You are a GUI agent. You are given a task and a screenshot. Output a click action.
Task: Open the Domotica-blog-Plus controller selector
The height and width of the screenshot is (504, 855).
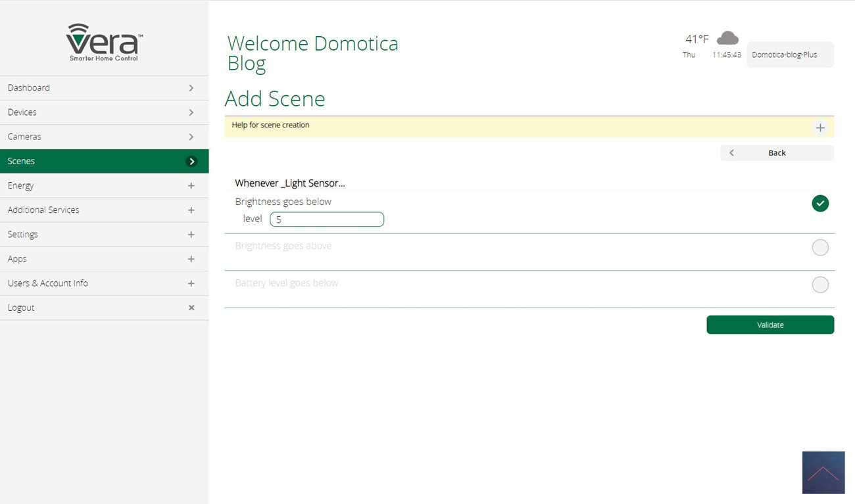(789, 55)
